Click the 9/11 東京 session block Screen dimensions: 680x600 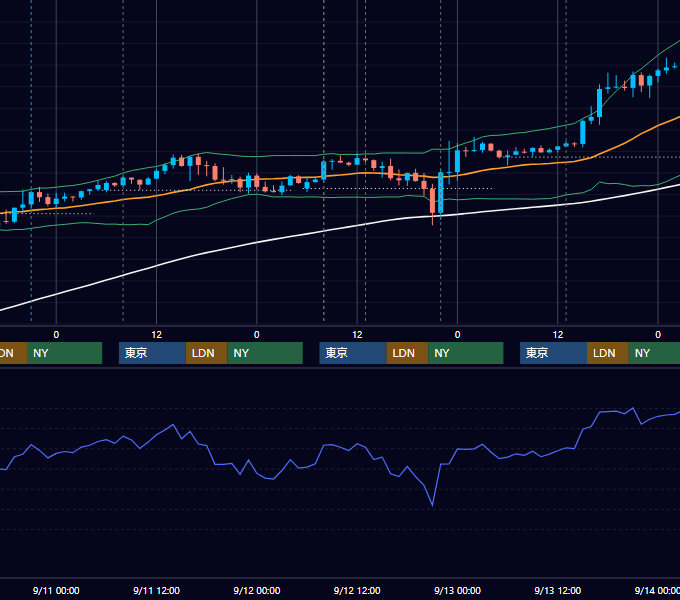click(x=152, y=353)
